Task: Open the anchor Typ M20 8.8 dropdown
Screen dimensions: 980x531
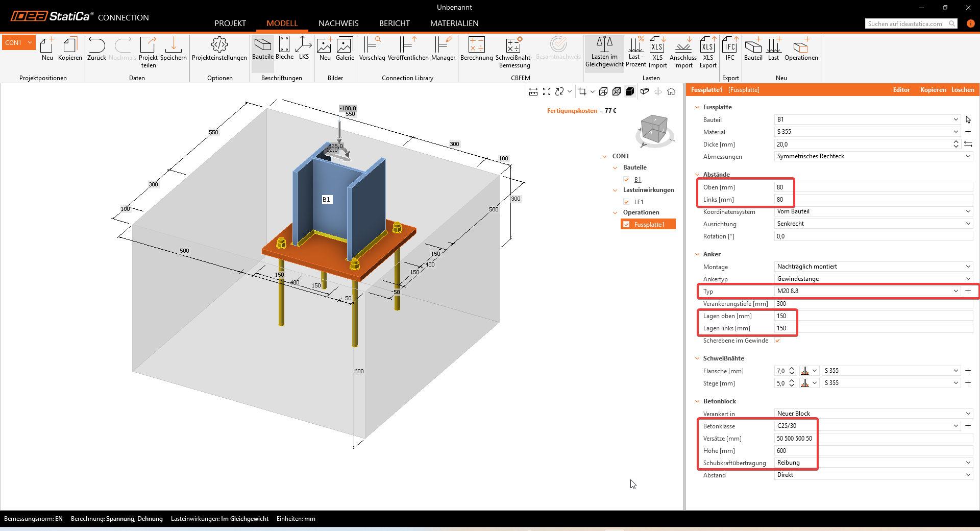Action: click(x=955, y=291)
